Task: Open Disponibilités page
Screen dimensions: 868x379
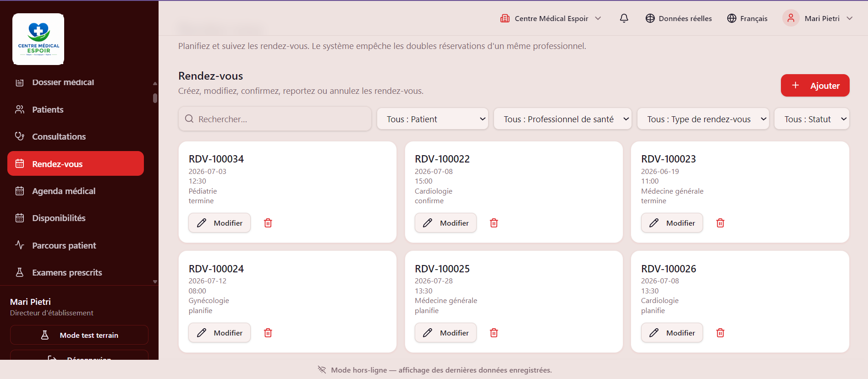Action: 76,218
